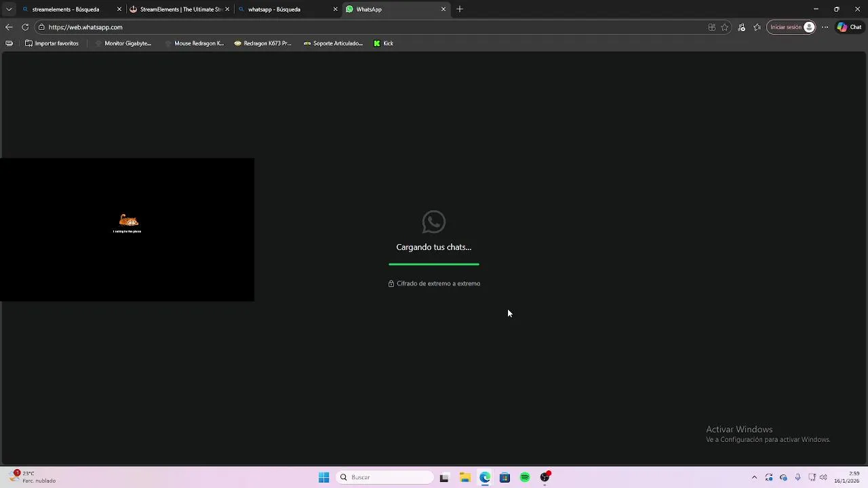Open Monitor Gigabyte bookmark
Image resolution: width=868 pixels, height=488 pixels.
123,43
